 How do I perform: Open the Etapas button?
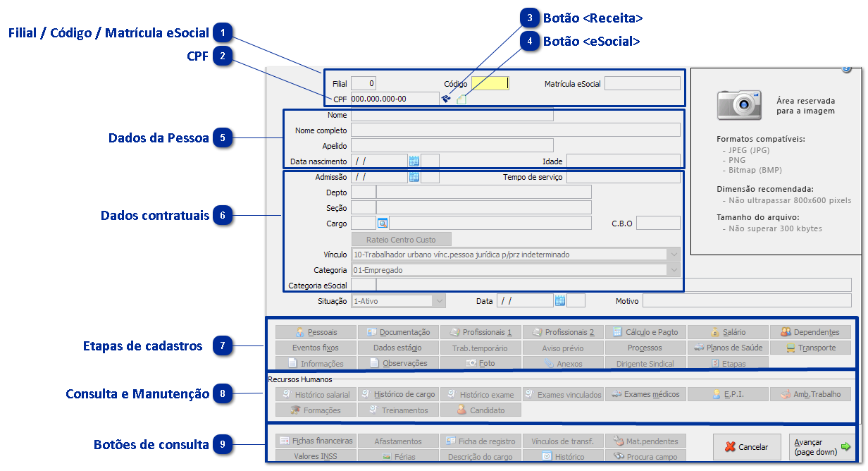pos(728,363)
